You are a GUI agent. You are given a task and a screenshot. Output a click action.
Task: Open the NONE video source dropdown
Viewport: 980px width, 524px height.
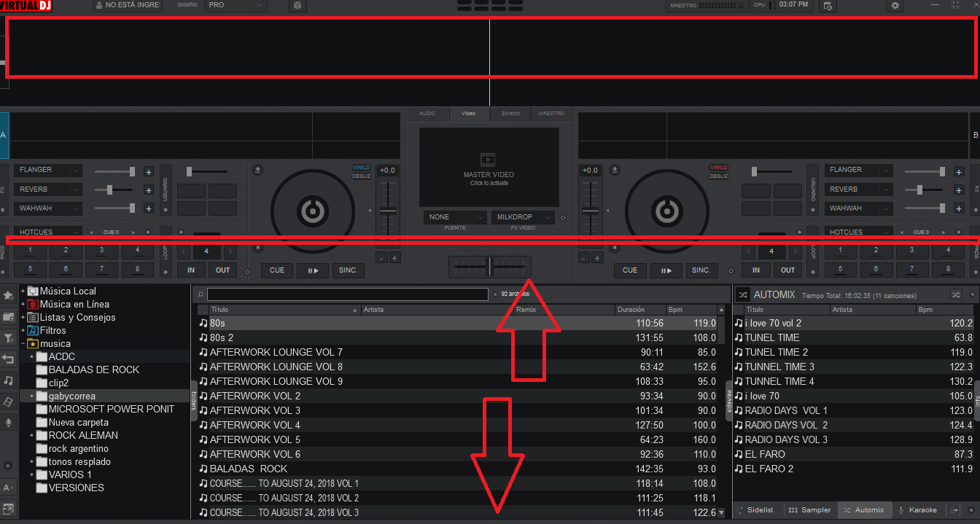455,217
